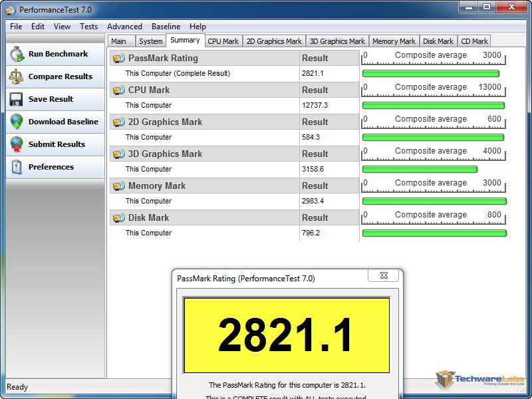
Task: Click the 2D Graphics Mark green result bar
Action: click(434, 138)
